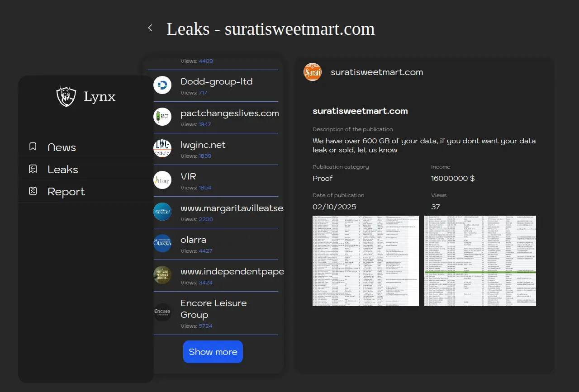Click the Encore Leisure Group logo

coord(162,312)
